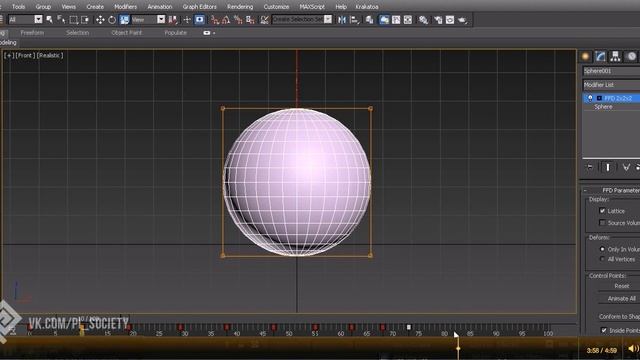Viewport: 640px width, 360px height.
Task: Switch to the Motion command panel
Action: pyautogui.click(x=631, y=56)
